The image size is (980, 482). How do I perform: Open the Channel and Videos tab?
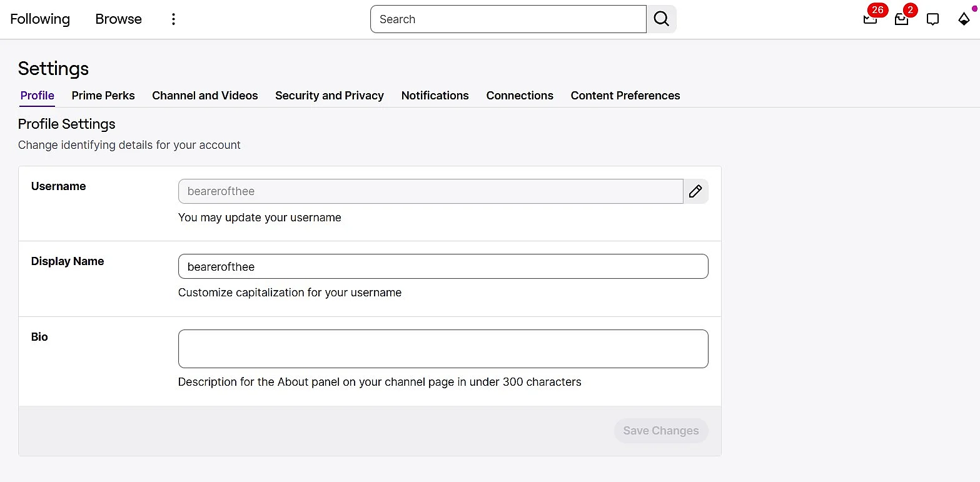(x=205, y=96)
